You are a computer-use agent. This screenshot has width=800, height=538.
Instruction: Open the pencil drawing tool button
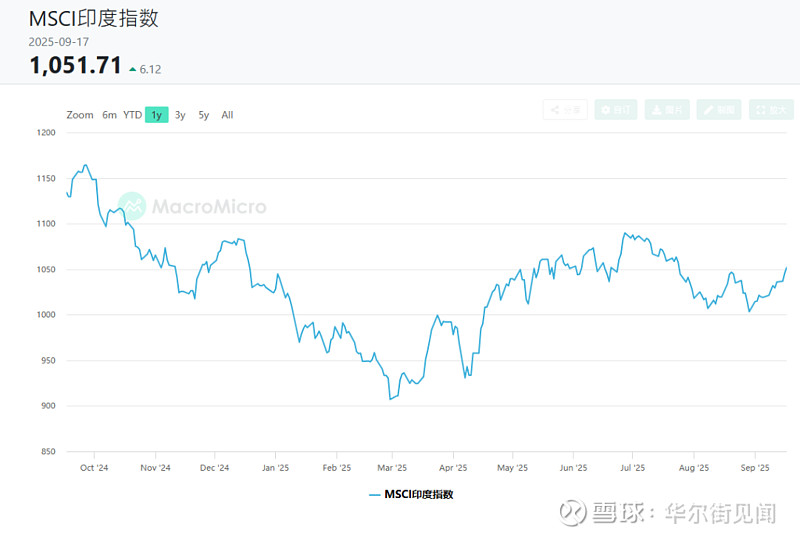point(719,110)
